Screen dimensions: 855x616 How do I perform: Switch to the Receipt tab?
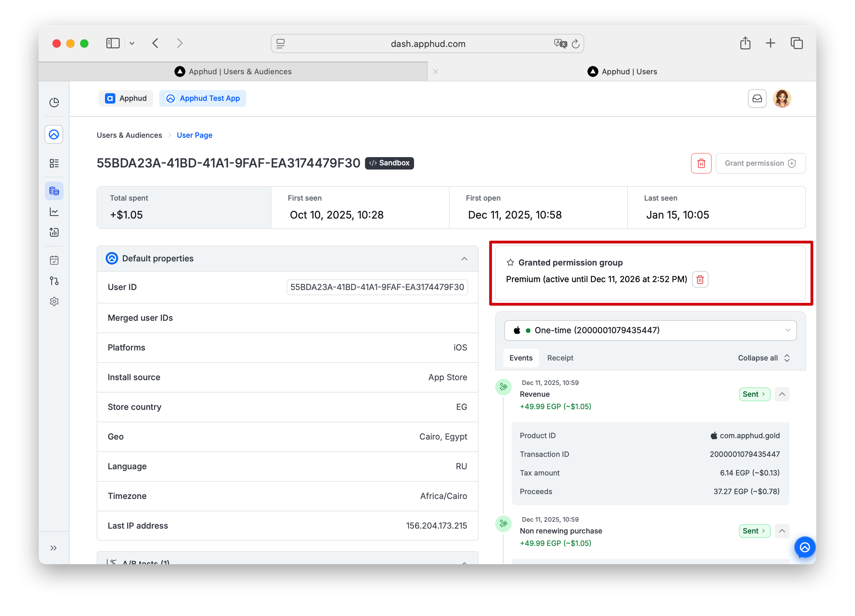560,358
